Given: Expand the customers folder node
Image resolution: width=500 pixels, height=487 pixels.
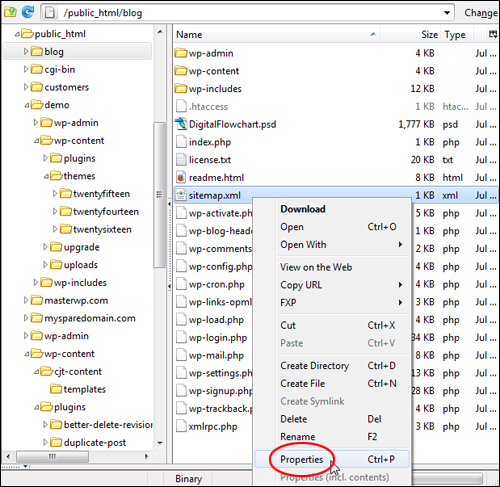Looking at the screenshot, I should tap(26, 87).
